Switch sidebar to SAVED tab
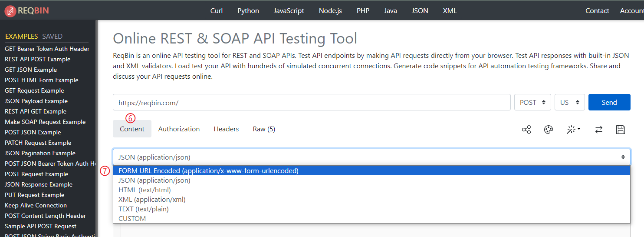 coord(53,37)
